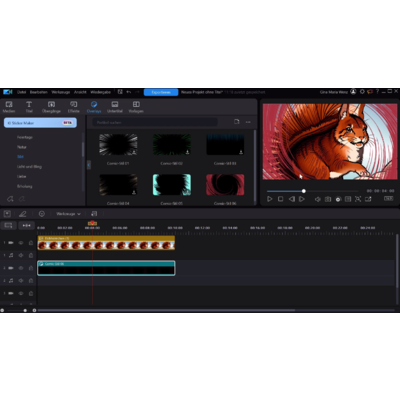The width and height of the screenshot is (400, 400).
Task: Toggle visibility of video track 1
Action: pyautogui.click(x=21, y=243)
